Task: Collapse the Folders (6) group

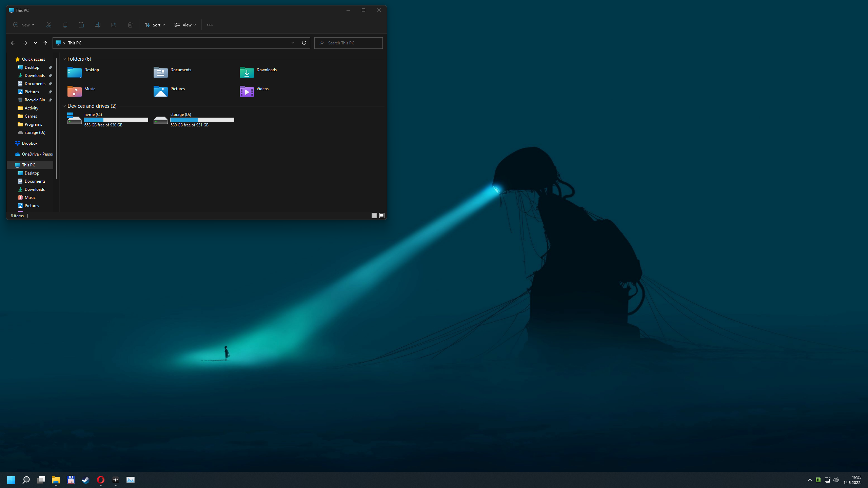Action: click(64, 59)
